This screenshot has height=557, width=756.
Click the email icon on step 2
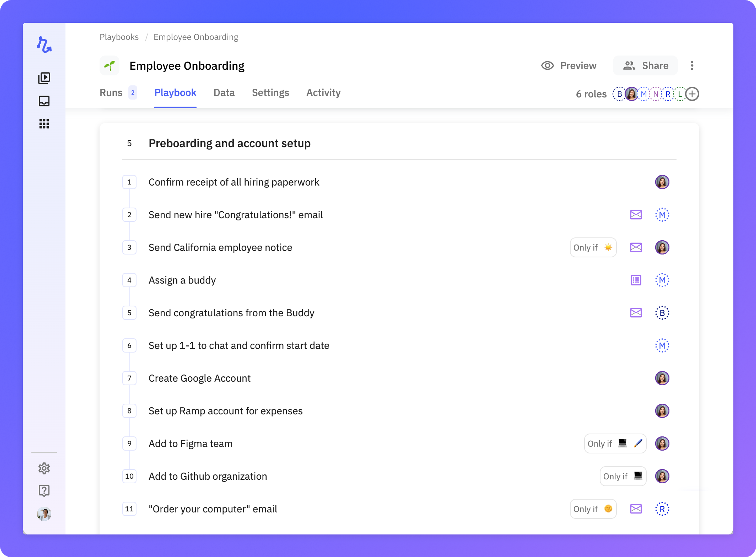pos(636,215)
